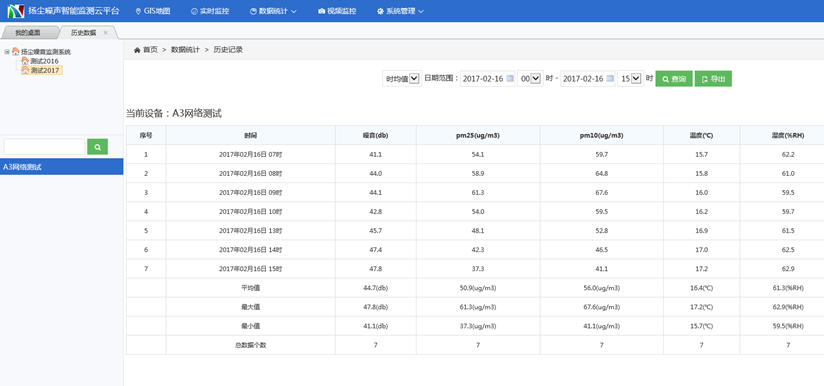Expand the 数据统计 dropdown menu
Screen dimensions: 824x386
(274, 11)
